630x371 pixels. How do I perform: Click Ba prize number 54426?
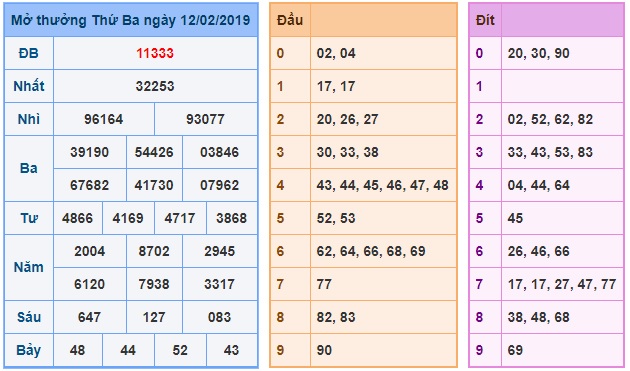pyautogui.click(x=154, y=152)
